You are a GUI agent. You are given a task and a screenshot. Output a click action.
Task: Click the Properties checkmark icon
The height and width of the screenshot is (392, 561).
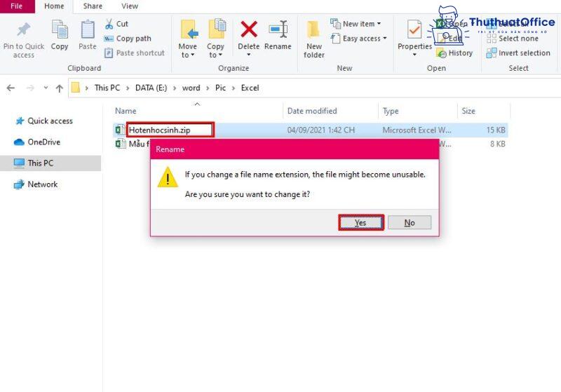[414, 29]
